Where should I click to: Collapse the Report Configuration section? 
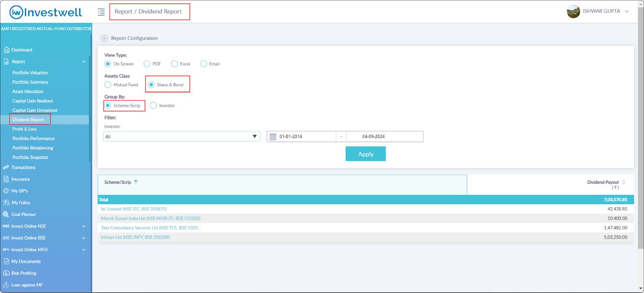(104, 38)
